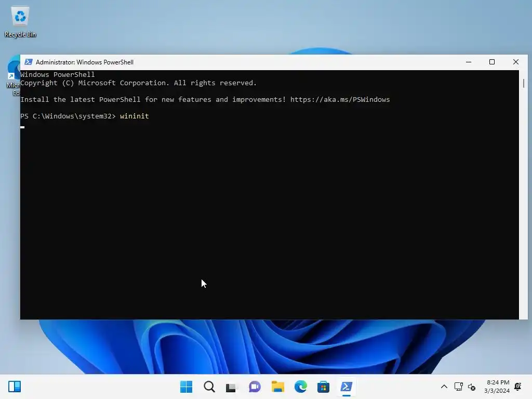Close the Administrator PowerShell window
The height and width of the screenshot is (399, 532).
click(x=516, y=62)
